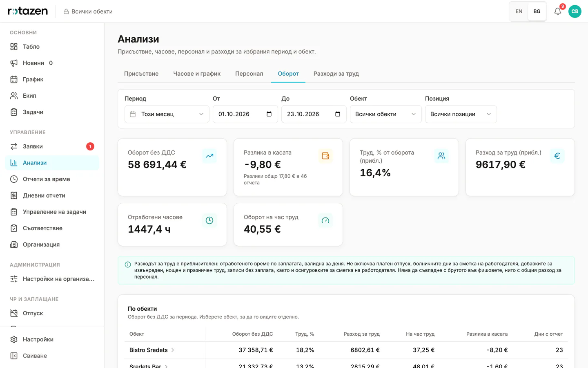The width and height of the screenshot is (588, 368).
Task: Switch language to BG
Action: coord(537,11)
